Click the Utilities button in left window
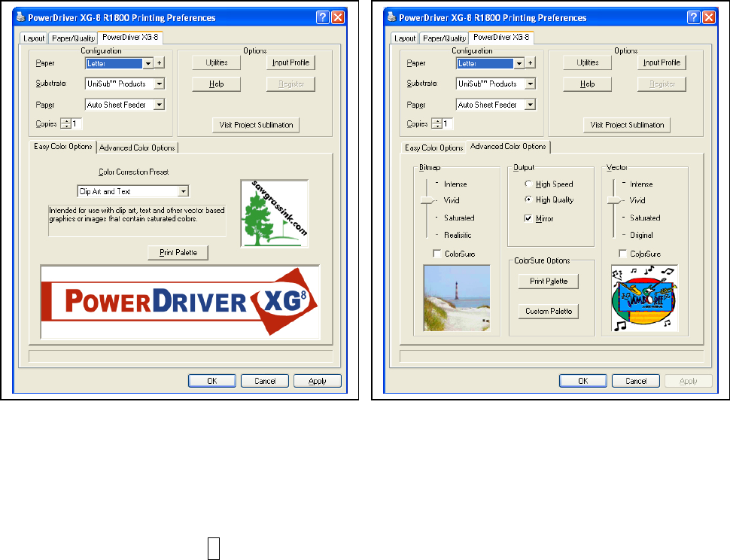This screenshot has height=560, width=730. pos(217,62)
